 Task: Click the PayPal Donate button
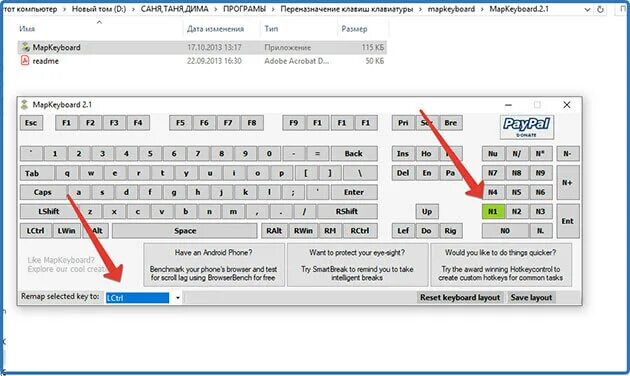coord(527,127)
